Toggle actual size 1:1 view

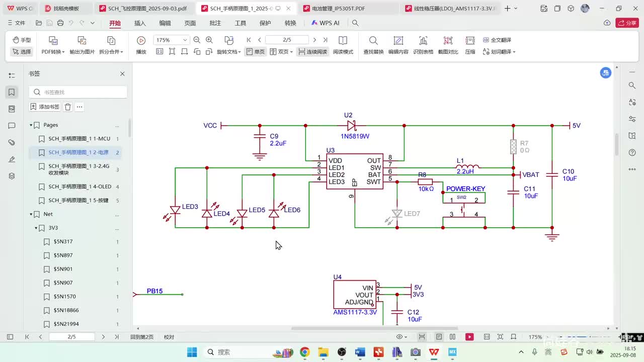tap(159, 52)
